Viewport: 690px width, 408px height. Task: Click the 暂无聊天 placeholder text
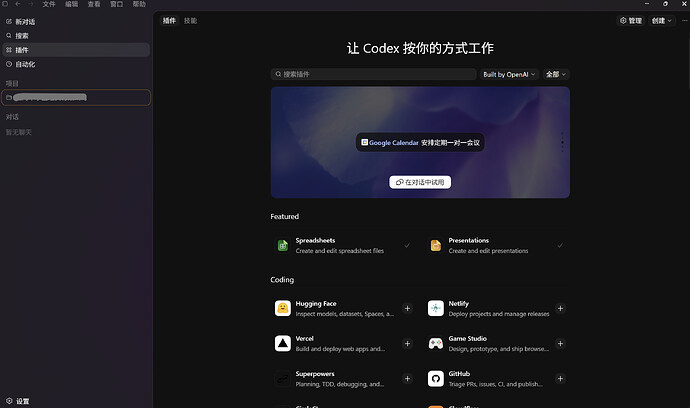pos(18,132)
